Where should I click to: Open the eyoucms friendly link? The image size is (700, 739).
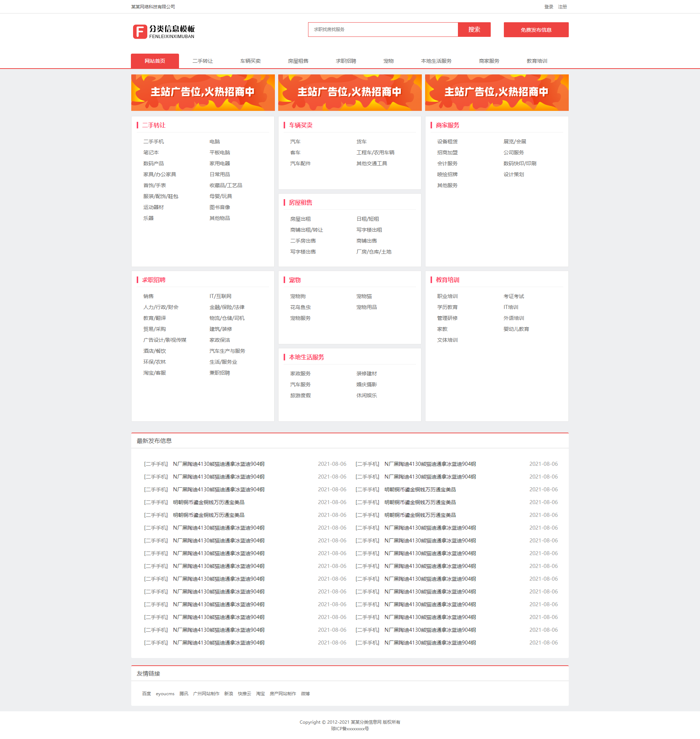(x=165, y=693)
